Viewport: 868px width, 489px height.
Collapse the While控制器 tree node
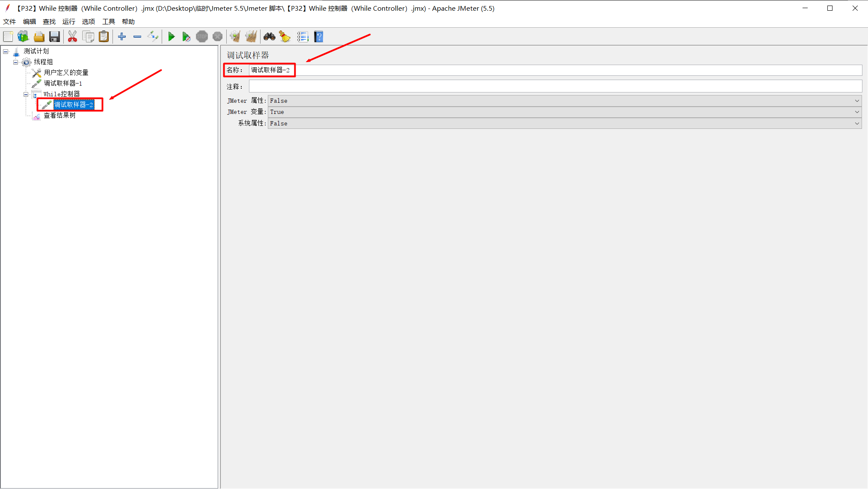26,94
